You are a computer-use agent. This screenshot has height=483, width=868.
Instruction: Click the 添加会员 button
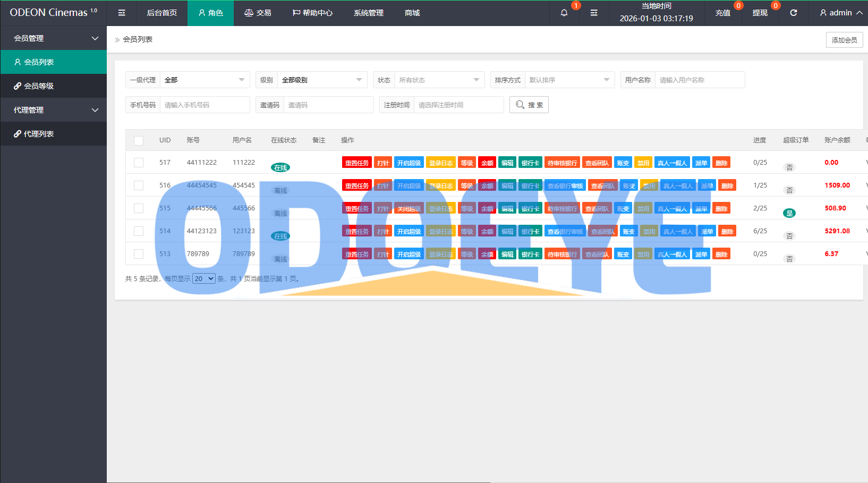tap(844, 40)
